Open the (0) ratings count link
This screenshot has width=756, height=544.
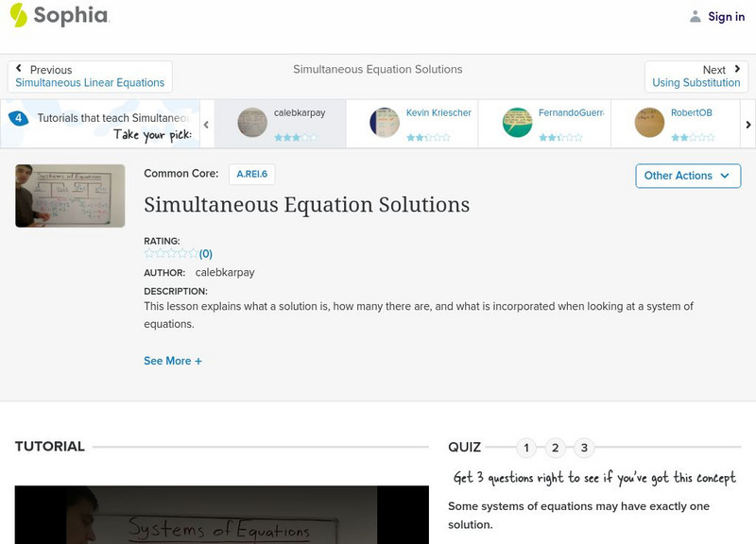tap(206, 253)
